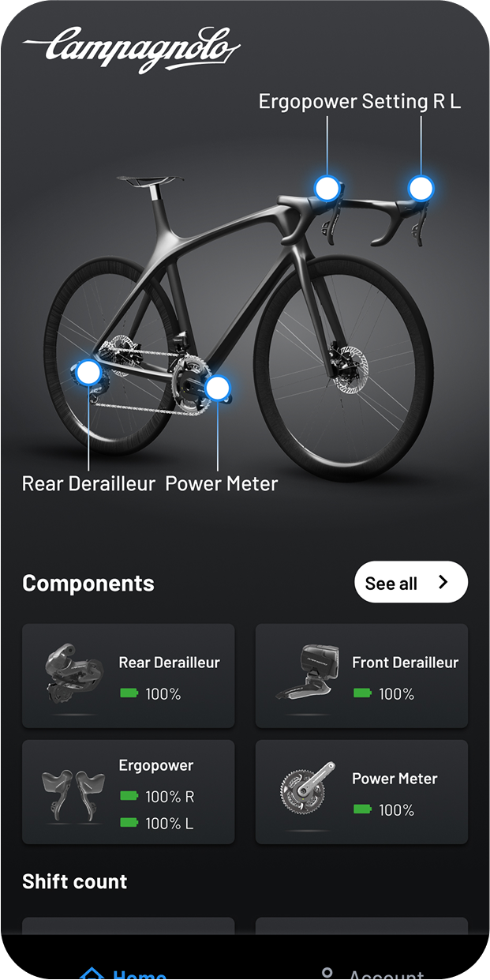Open the Rear Derailleur component card
The image size is (490, 980).
pos(129,676)
